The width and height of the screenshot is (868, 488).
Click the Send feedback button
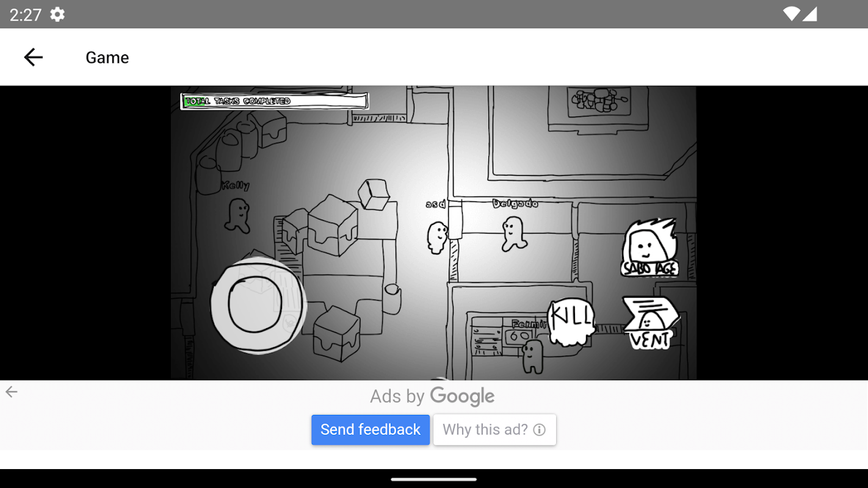(x=371, y=429)
